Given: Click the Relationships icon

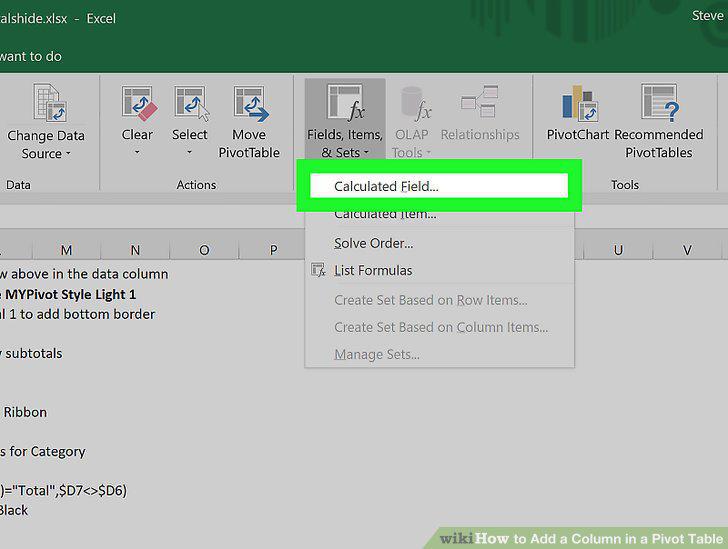Looking at the screenshot, I should tap(479, 101).
